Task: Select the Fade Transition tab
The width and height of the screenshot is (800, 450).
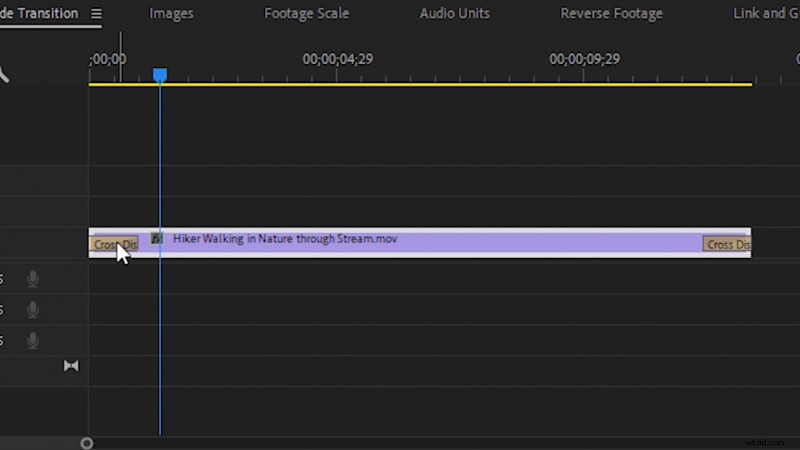Action: (39, 13)
